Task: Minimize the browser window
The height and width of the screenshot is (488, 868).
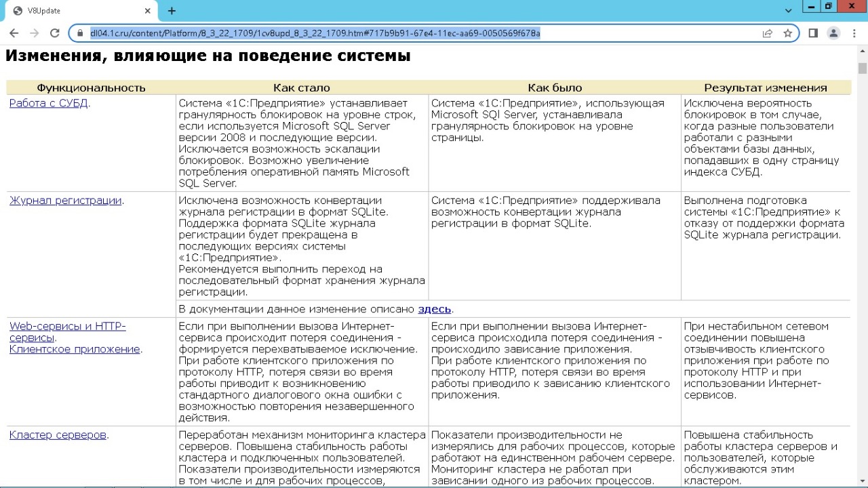Action: coord(810,6)
